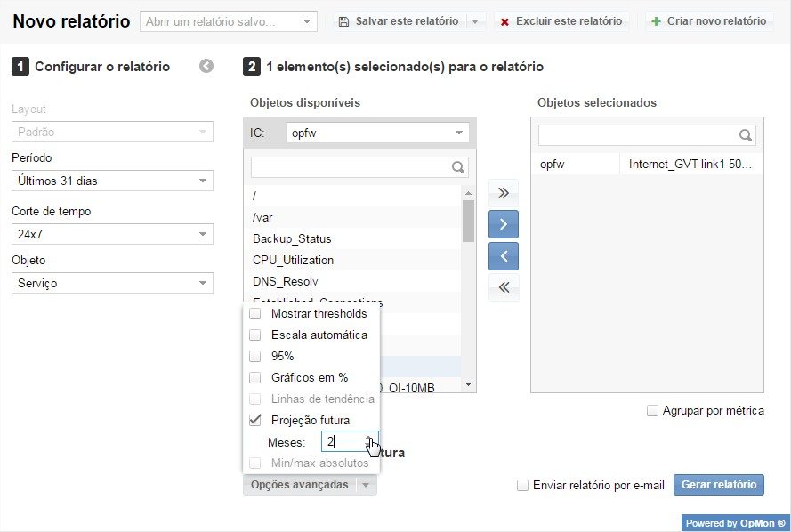Screen dimensions: 791x532
Task: Click the add-all double right arrow button
Action: tap(504, 192)
